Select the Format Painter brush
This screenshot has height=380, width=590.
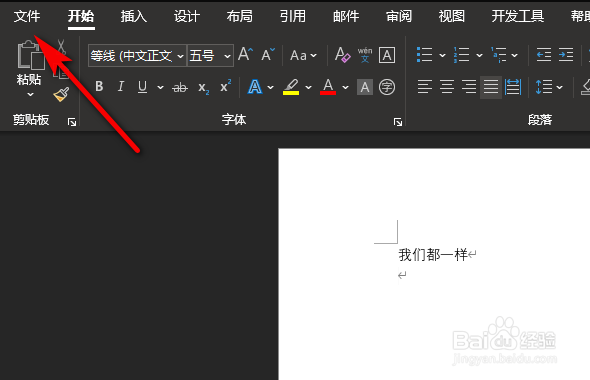[x=61, y=95]
